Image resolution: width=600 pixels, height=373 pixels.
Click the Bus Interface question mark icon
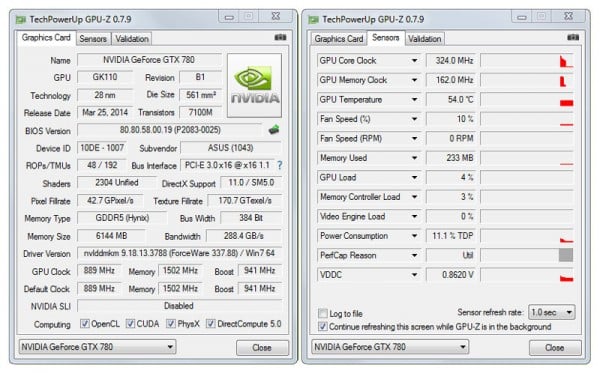pos(280,165)
